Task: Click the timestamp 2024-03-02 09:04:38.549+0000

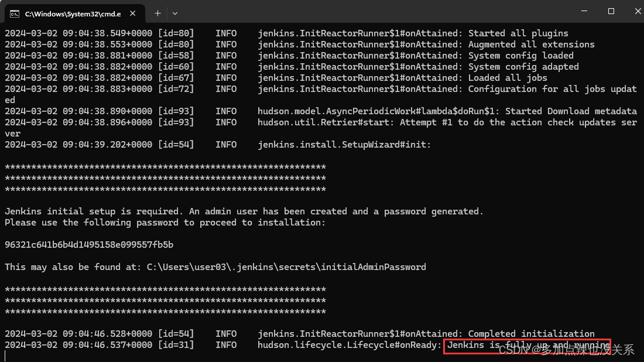Action: (x=78, y=33)
